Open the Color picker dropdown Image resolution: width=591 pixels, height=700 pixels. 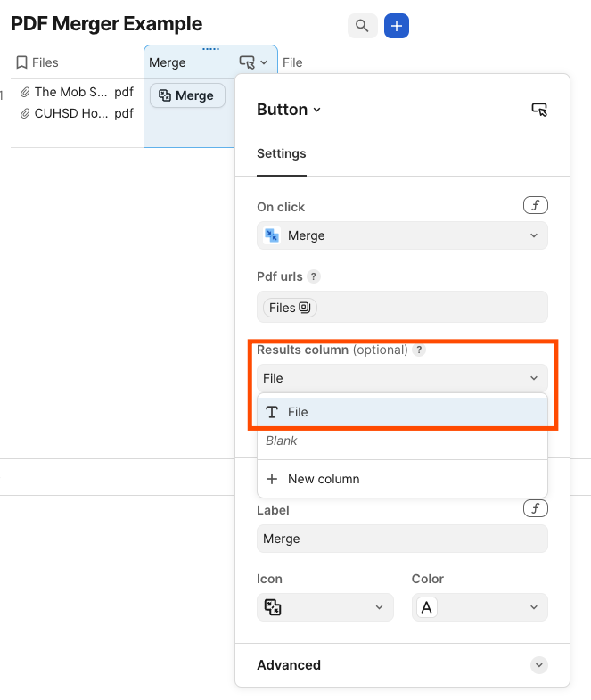pyautogui.click(x=480, y=607)
